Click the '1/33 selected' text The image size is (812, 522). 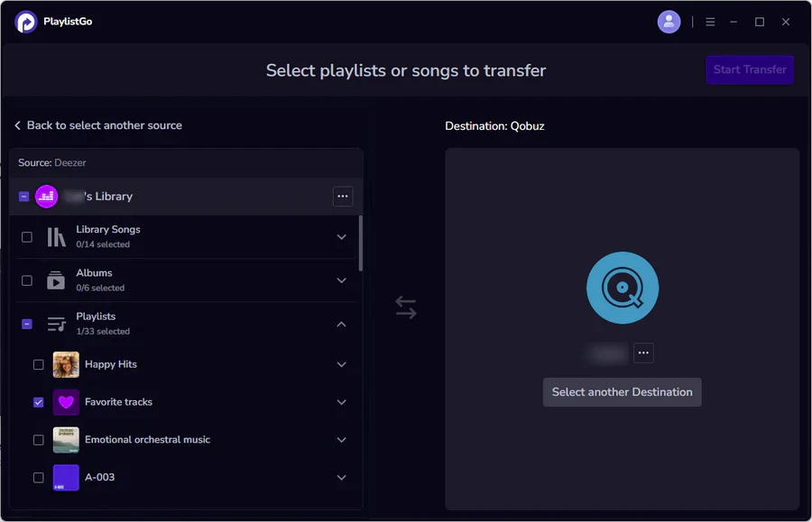[x=103, y=332]
